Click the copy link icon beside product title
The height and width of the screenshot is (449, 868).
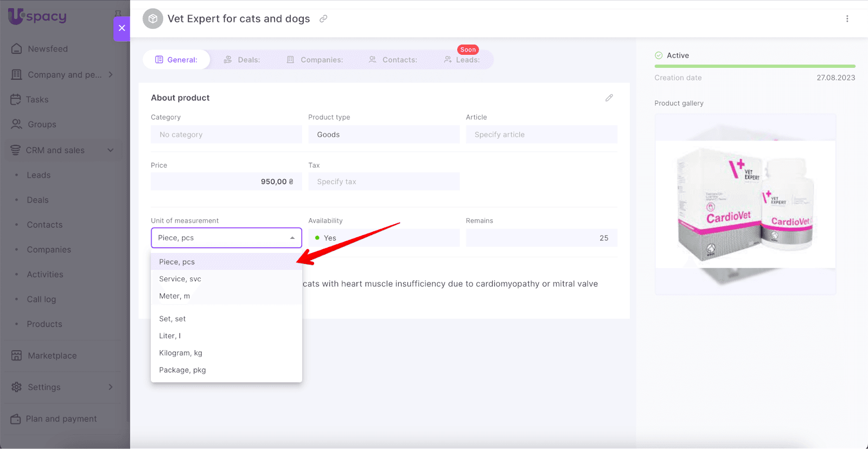[323, 19]
